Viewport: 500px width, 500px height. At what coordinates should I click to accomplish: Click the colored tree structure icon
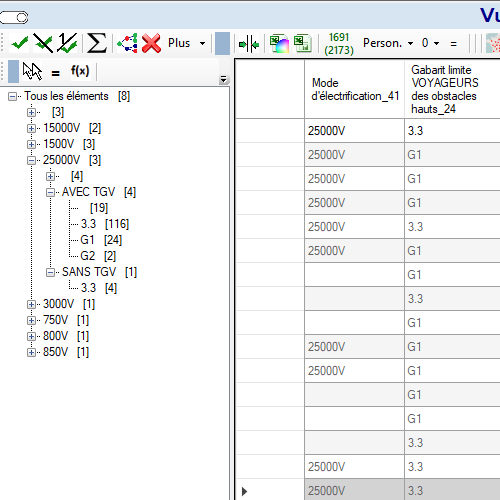[x=127, y=43]
